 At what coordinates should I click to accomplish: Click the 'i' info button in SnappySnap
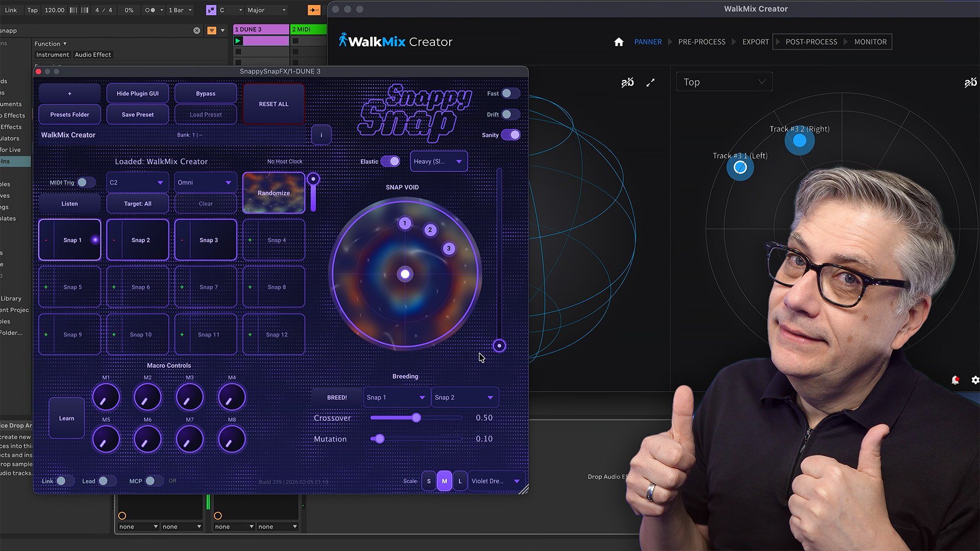tap(321, 134)
